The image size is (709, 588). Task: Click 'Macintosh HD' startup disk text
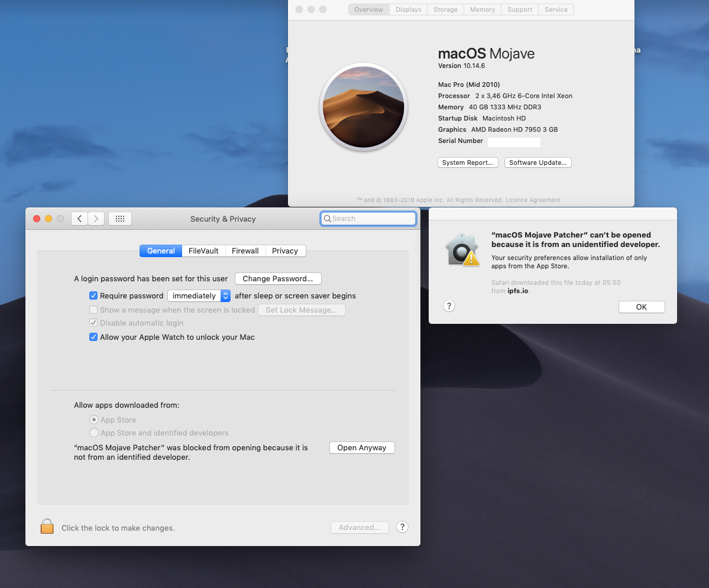(504, 118)
